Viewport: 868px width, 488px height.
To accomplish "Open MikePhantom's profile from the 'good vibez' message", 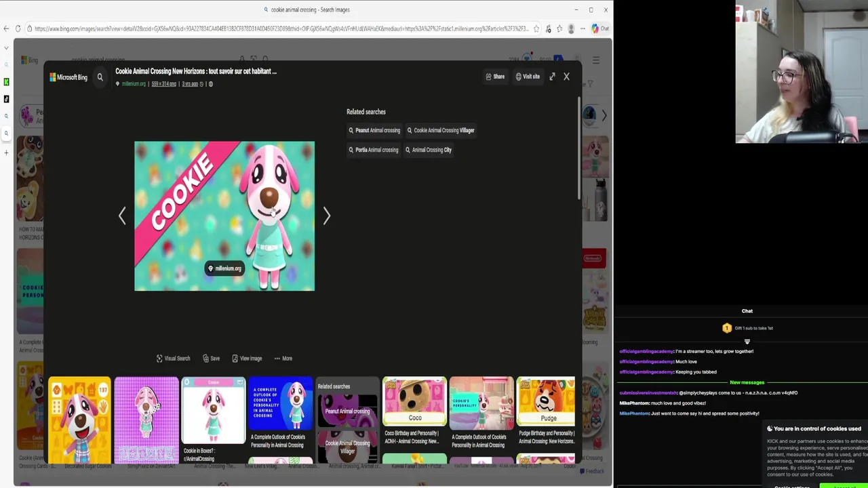I will (x=634, y=403).
